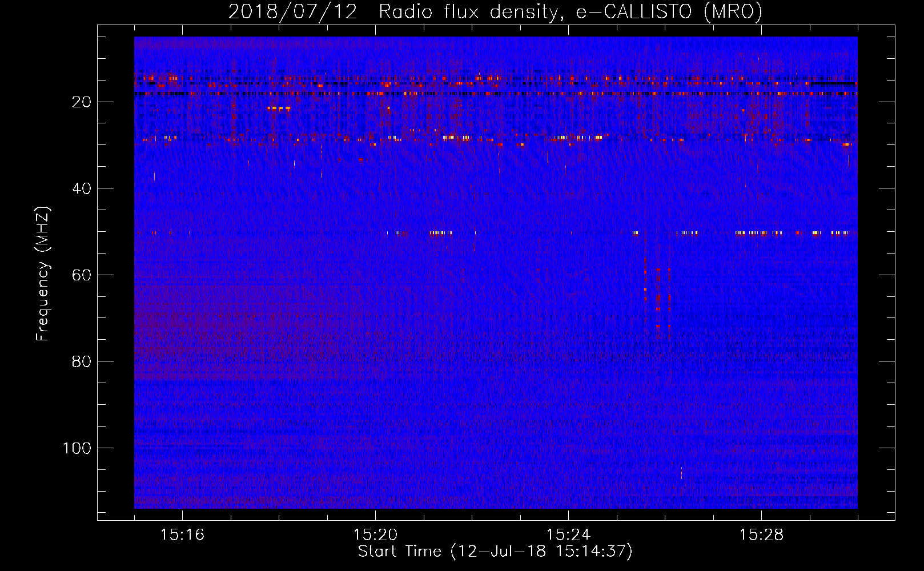Viewport: 924px width, 571px height.
Task: Click the x-axis time label '15:20'
Action: (375, 535)
